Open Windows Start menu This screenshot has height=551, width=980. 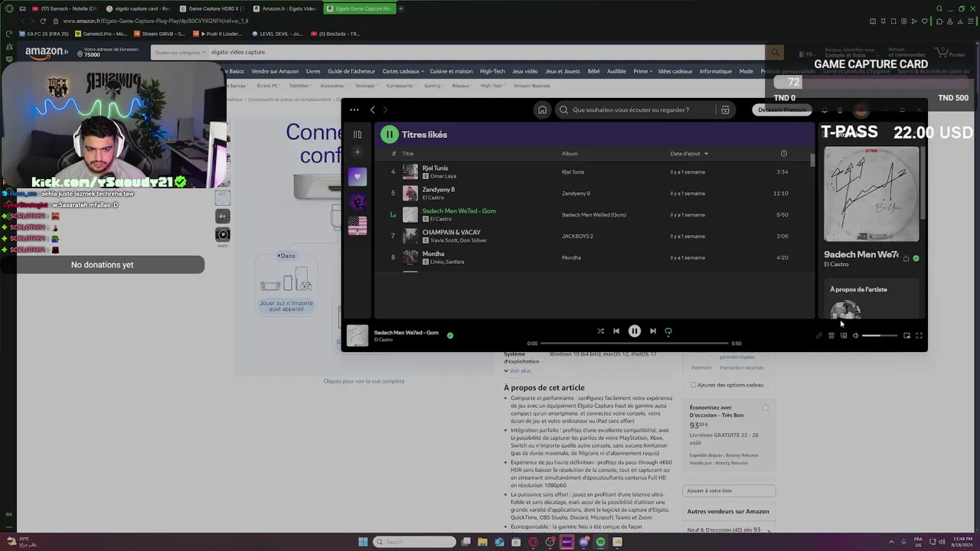[x=363, y=542]
